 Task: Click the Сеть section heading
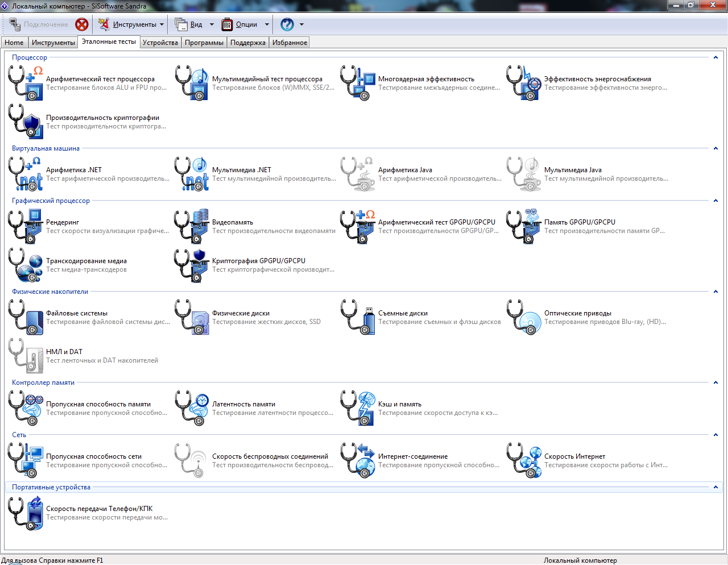19,435
